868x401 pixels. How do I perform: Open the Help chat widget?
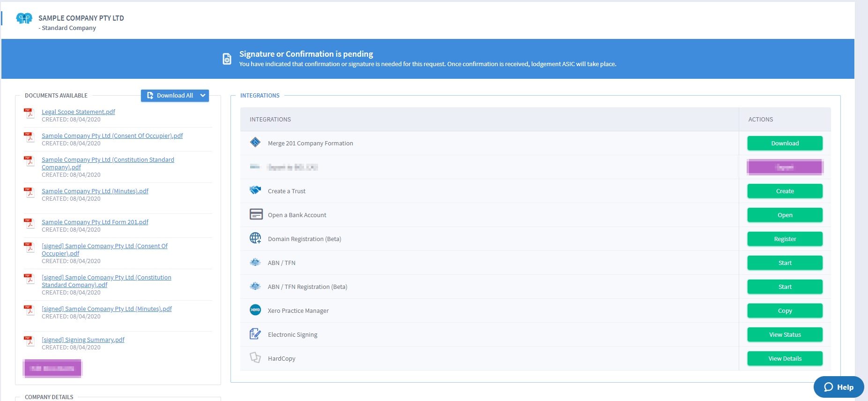(x=838, y=387)
